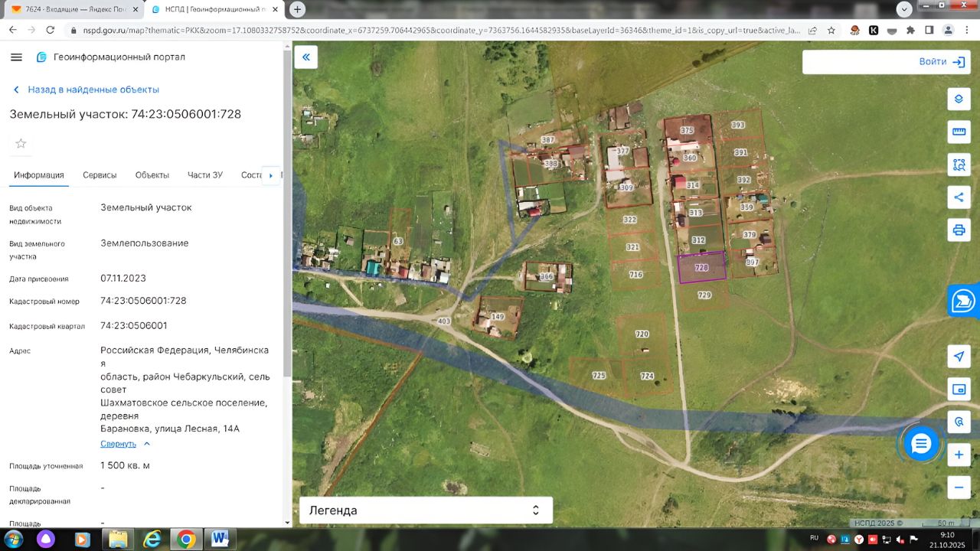980x551 pixels.
Task: Open a new browser tab
Action: [x=297, y=9]
